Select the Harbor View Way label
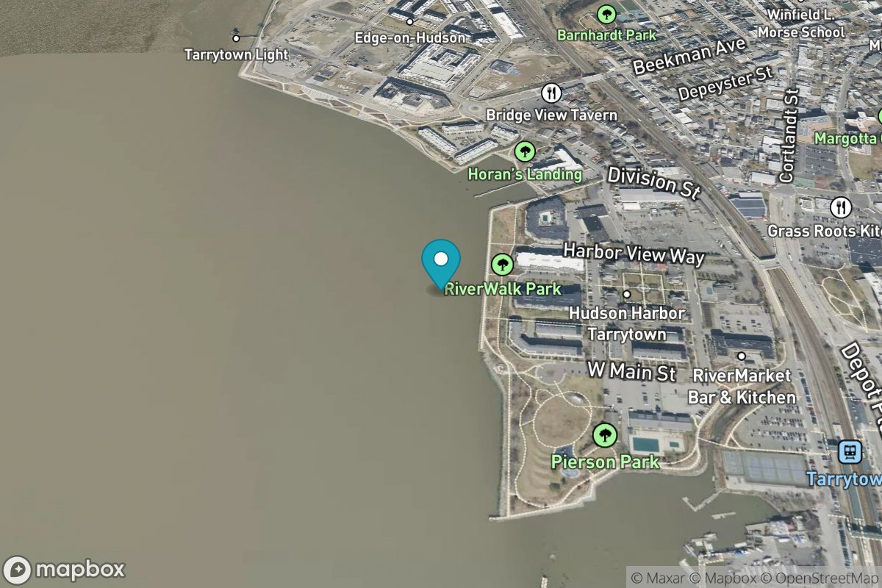The width and height of the screenshot is (882, 588). click(x=634, y=253)
